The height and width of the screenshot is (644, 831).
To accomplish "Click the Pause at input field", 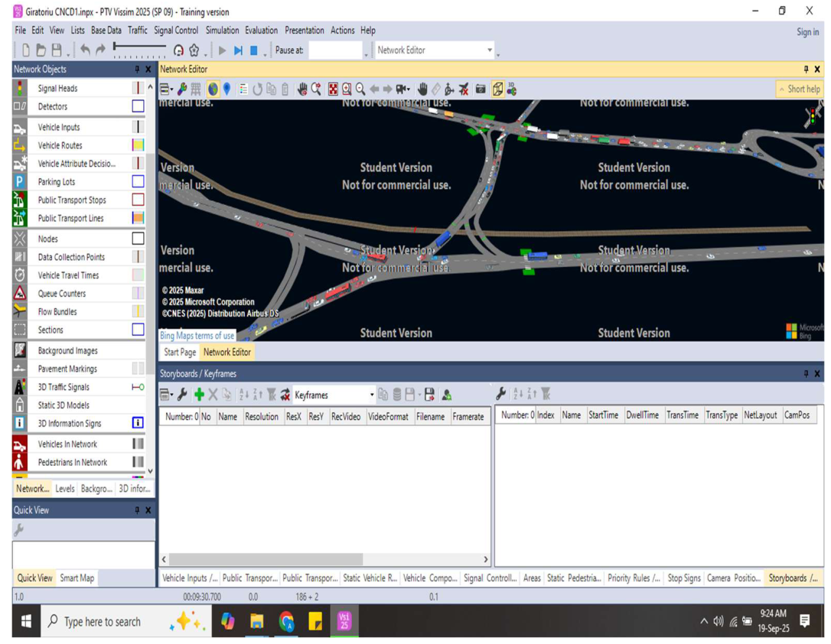I will pos(335,50).
